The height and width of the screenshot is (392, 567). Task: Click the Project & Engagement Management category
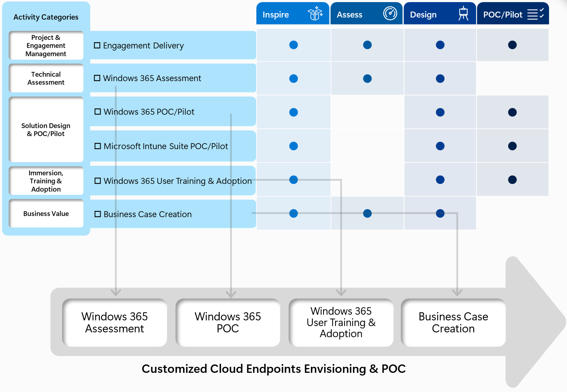tap(46, 46)
